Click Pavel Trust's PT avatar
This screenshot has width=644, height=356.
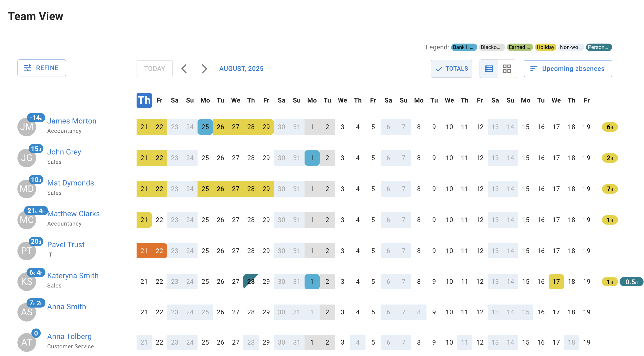pos(27,250)
